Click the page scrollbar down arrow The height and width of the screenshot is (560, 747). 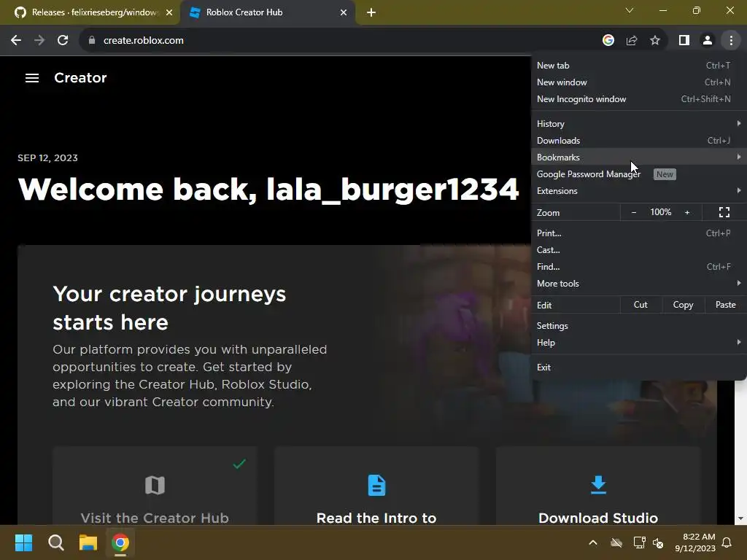(x=740, y=518)
